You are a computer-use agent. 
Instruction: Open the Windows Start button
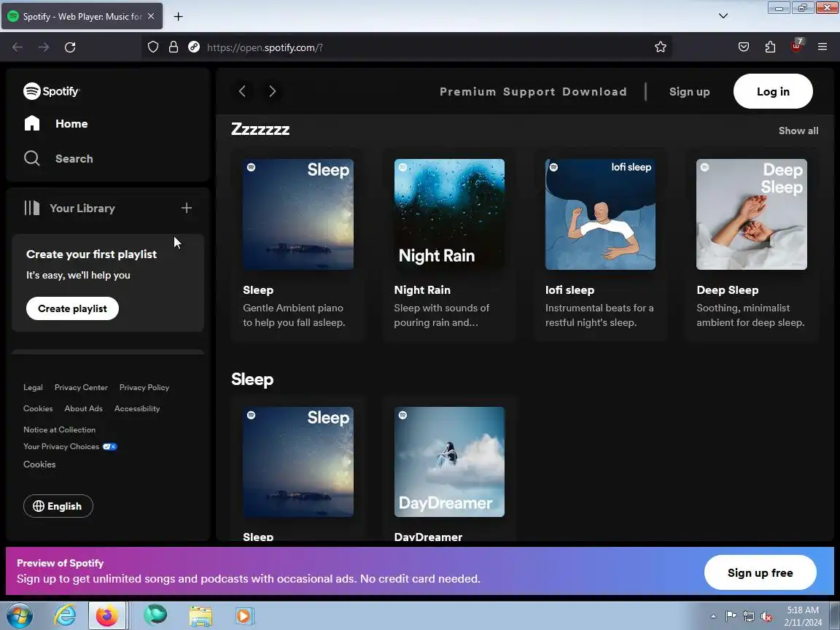click(x=19, y=616)
